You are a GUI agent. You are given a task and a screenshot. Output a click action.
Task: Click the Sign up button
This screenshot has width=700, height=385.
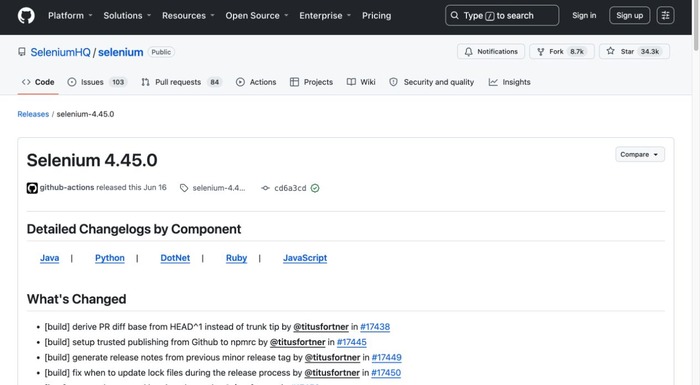pos(629,16)
